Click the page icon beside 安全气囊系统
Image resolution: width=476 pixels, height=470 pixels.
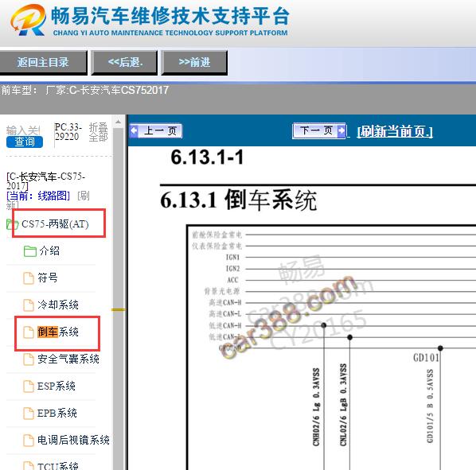29,359
